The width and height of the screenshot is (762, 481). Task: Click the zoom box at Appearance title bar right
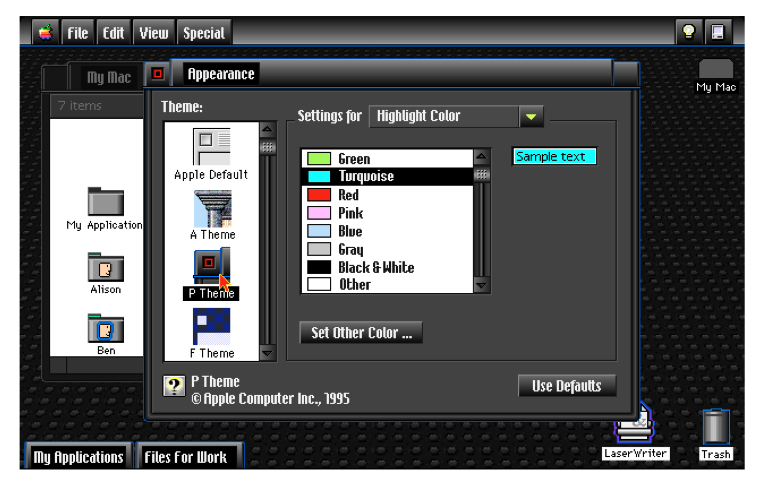pos(626,74)
